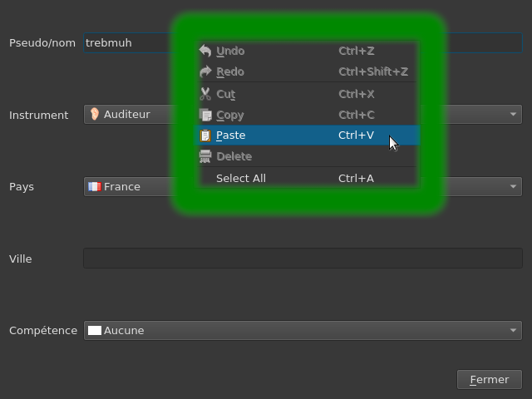
Task: Click into the Pseudo/nom field containing trebmuh
Action: point(303,42)
